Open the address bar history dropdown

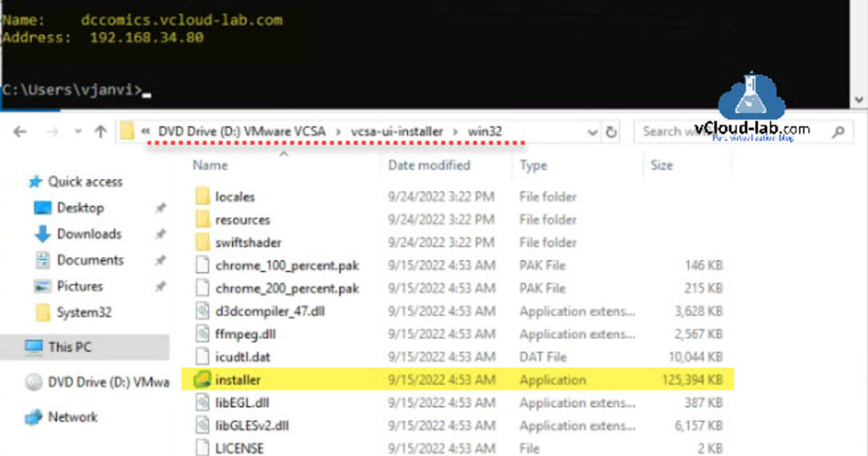592,132
